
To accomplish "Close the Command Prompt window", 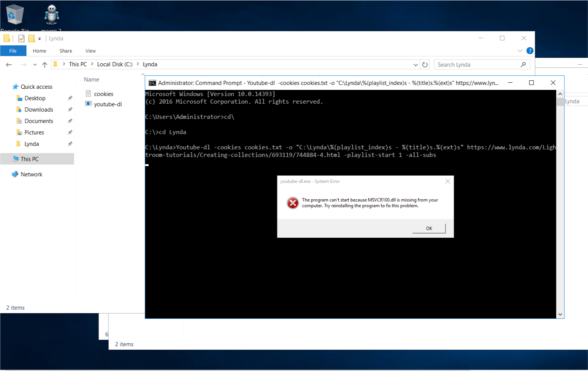I will click(553, 83).
